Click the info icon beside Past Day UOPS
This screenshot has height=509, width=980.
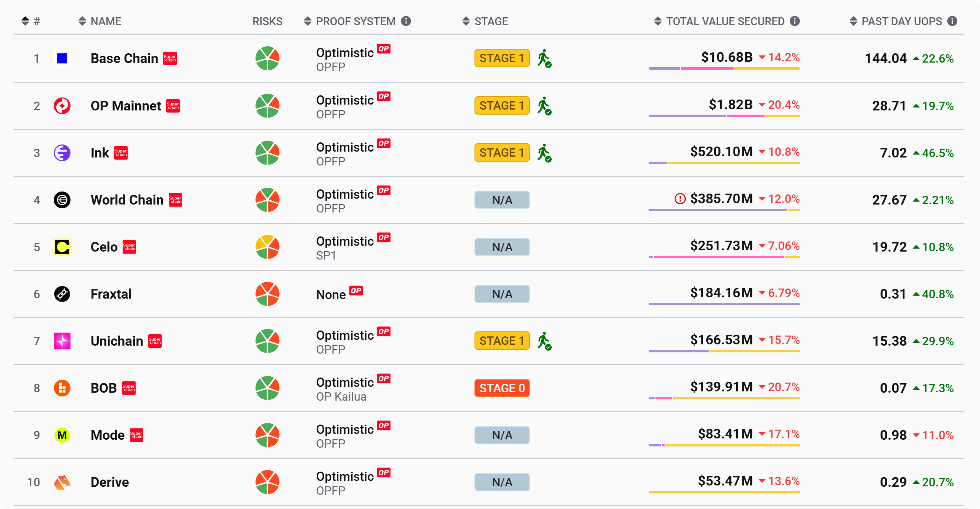tap(952, 21)
